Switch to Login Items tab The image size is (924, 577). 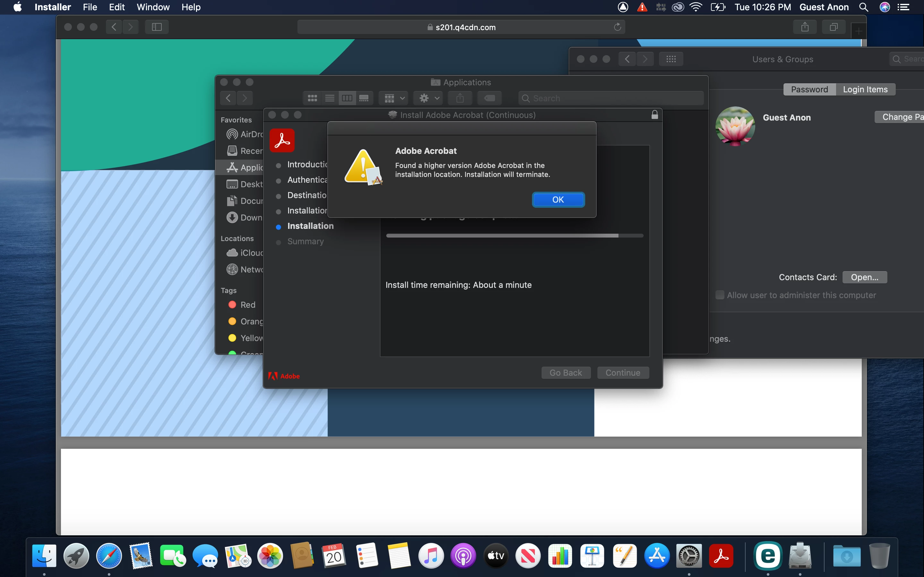(865, 89)
